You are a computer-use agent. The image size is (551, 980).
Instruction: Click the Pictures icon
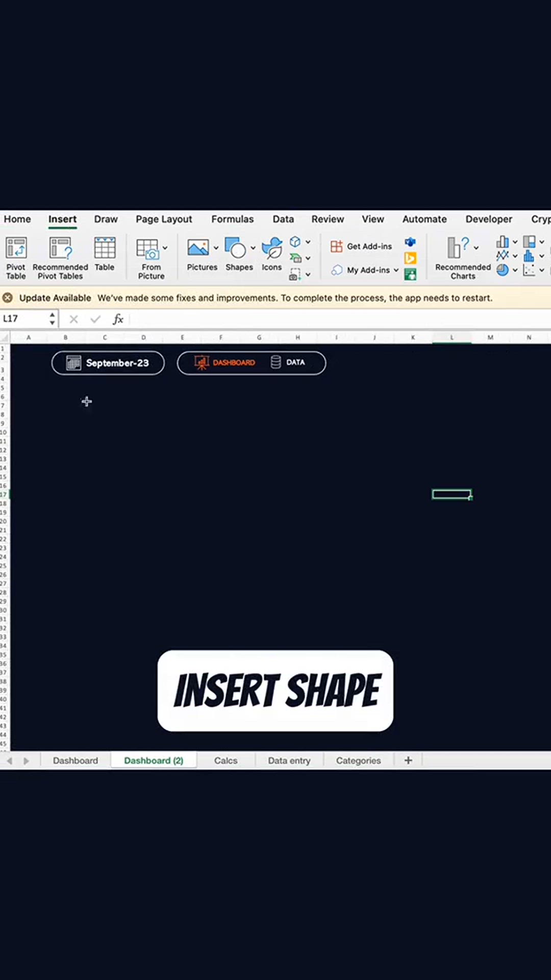coord(198,248)
